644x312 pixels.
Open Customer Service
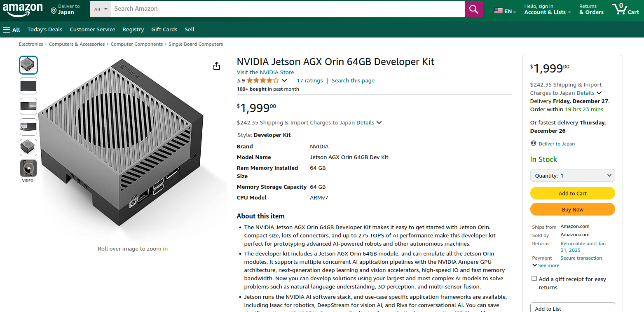point(93,30)
